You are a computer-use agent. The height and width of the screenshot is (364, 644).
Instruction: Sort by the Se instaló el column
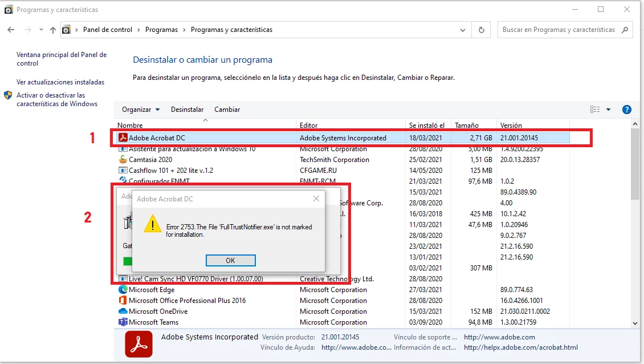(x=428, y=125)
